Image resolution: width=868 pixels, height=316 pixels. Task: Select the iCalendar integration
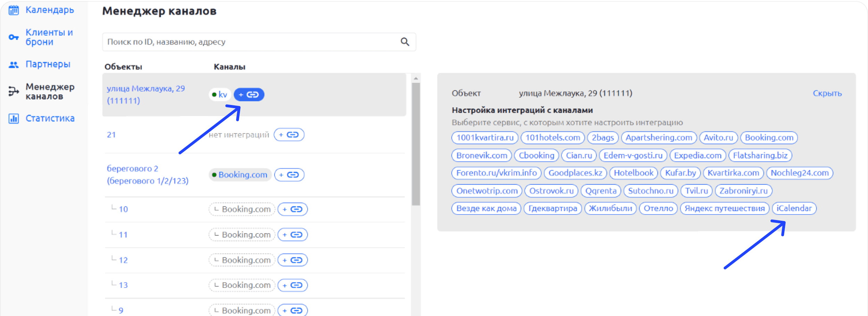[x=794, y=209]
